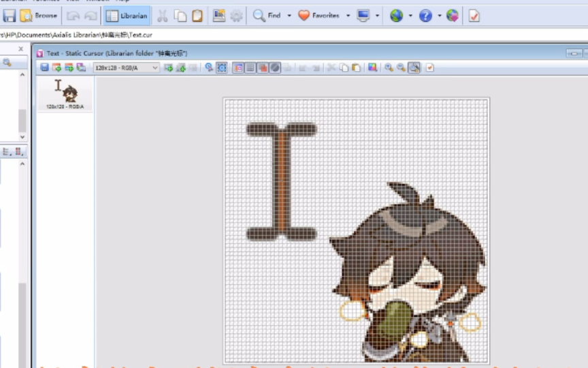The width and height of the screenshot is (588, 368).
Task: Click the Paste clipboard icon in main toolbar
Action: (x=197, y=16)
